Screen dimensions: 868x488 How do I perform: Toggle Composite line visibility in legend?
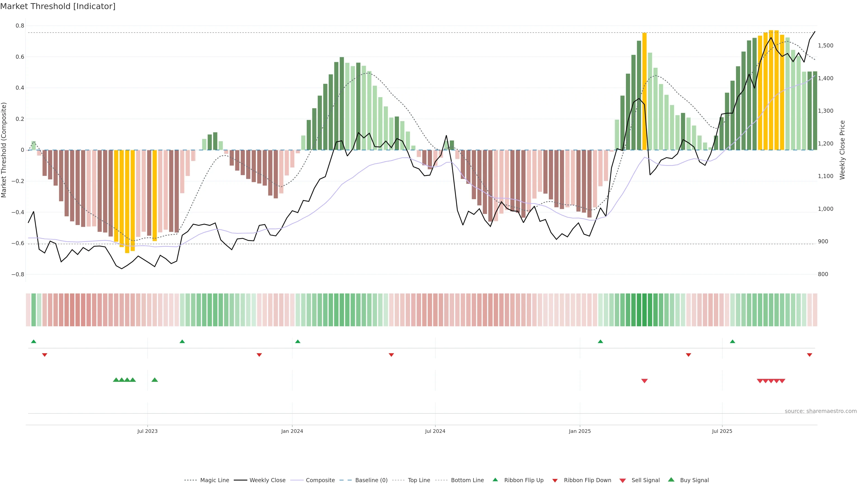[x=320, y=480]
